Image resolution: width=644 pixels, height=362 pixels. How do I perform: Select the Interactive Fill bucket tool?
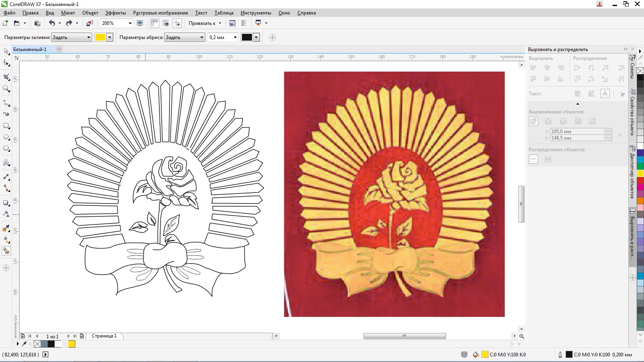(6, 240)
